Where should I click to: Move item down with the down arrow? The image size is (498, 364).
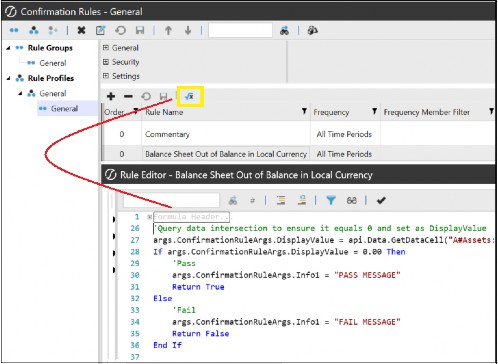tap(188, 31)
